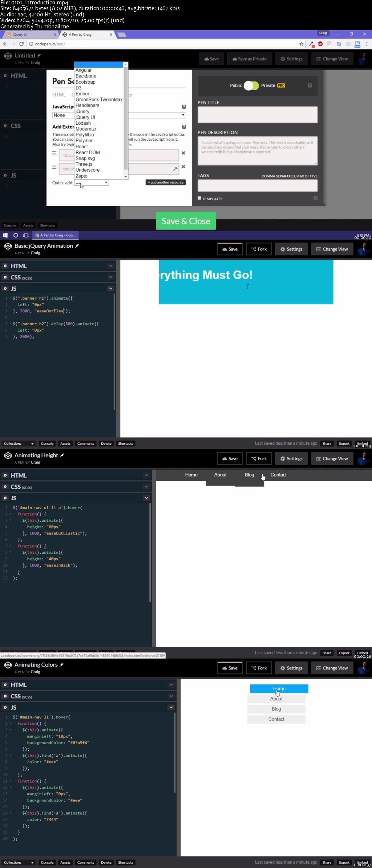Click the Pen Description text area
Image resolution: width=372 pixels, height=868 pixels.
(x=258, y=151)
